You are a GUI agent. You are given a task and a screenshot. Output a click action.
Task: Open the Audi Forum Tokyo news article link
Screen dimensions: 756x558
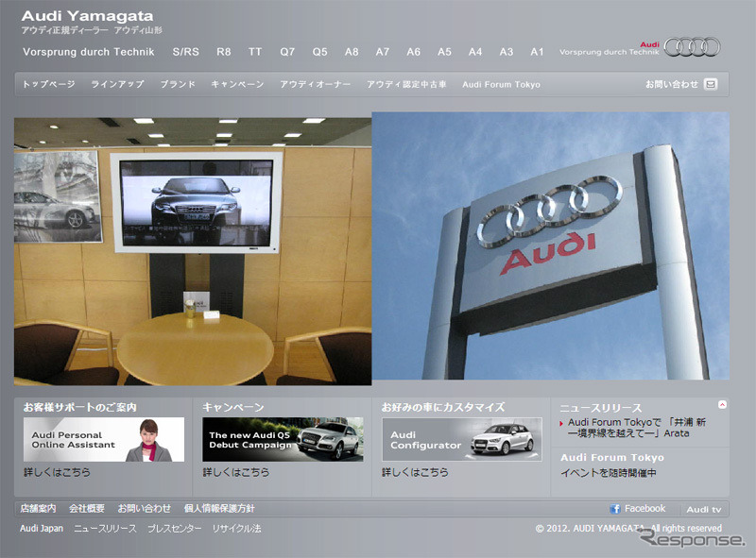(x=637, y=428)
